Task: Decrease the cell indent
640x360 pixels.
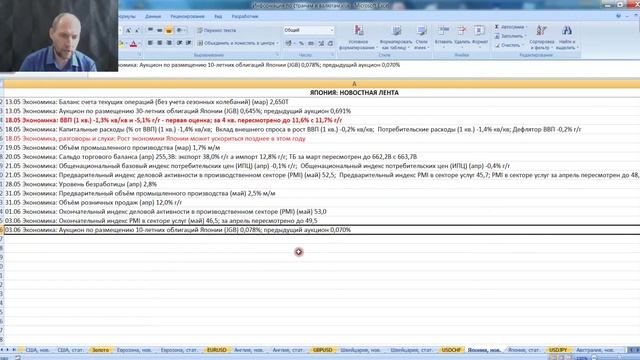Action: 180,43
